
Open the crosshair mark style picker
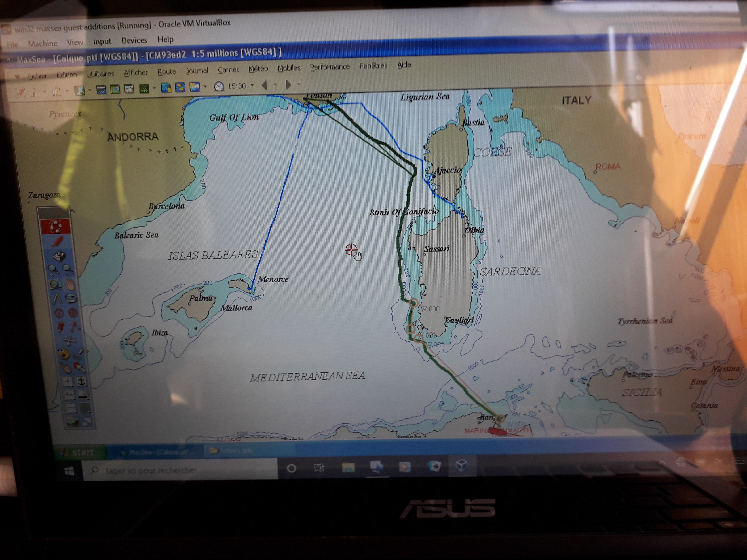(67, 381)
